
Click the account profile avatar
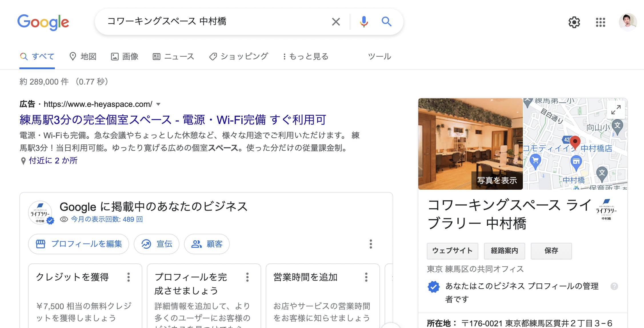[627, 22]
